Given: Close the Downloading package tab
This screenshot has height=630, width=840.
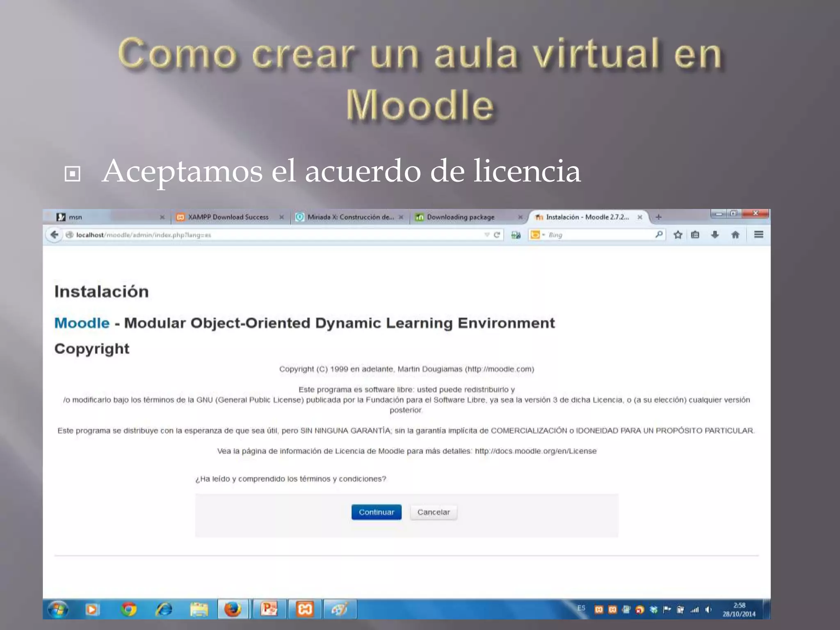Looking at the screenshot, I should point(520,217).
